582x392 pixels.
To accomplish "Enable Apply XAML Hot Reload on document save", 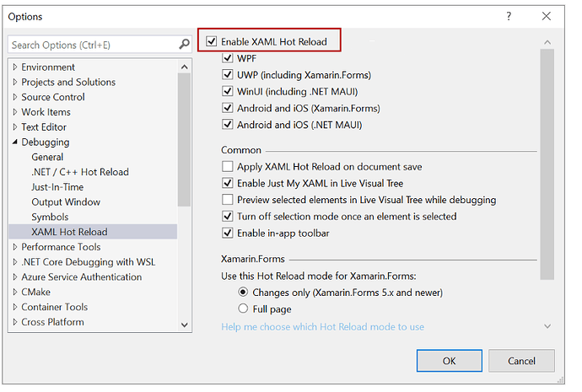I will coord(227,166).
